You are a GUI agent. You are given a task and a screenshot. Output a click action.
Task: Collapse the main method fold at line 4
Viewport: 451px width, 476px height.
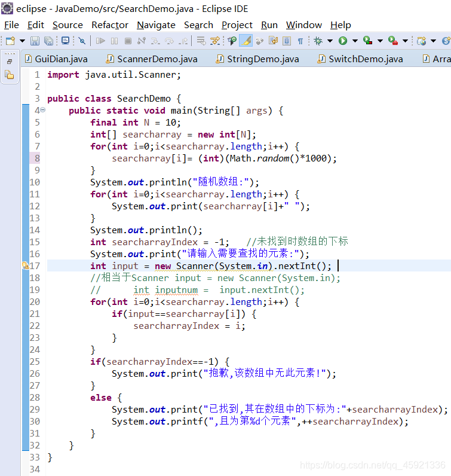point(43,110)
